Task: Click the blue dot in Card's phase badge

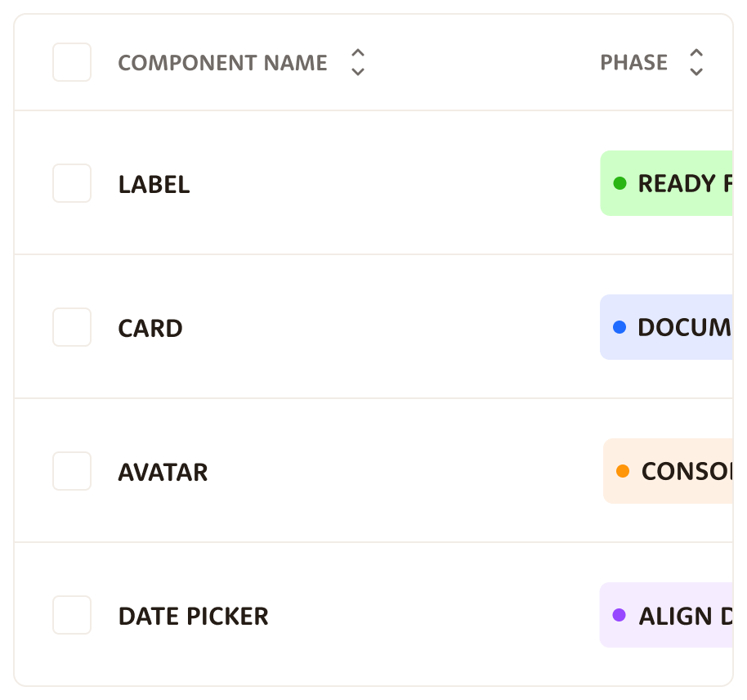Action: tap(620, 327)
